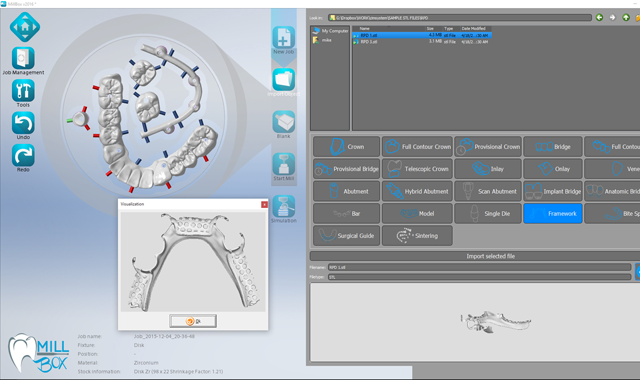
Task: Open the Tools panel icon
Action: pos(23,90)
